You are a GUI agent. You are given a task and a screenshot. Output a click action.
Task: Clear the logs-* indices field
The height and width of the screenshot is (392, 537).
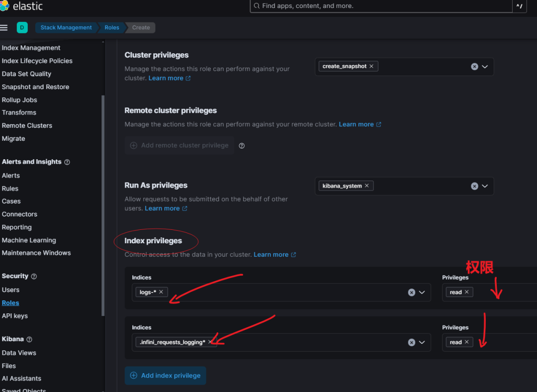click(x=412, y=293)
